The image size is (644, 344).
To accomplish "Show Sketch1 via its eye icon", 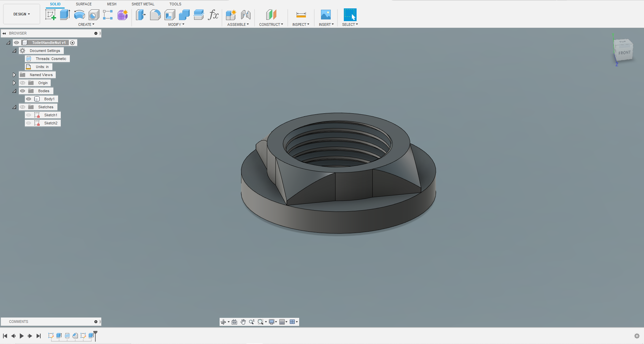I will [29, 115].
